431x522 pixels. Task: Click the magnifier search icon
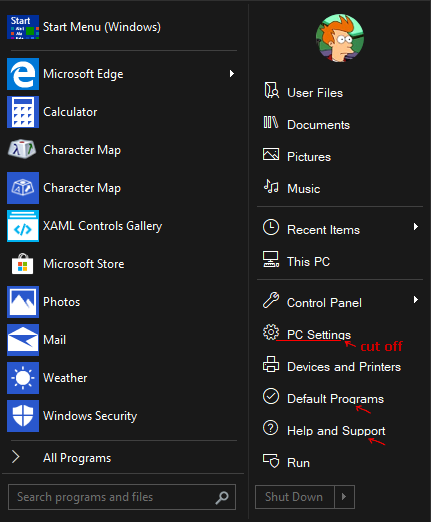point(222,498)
